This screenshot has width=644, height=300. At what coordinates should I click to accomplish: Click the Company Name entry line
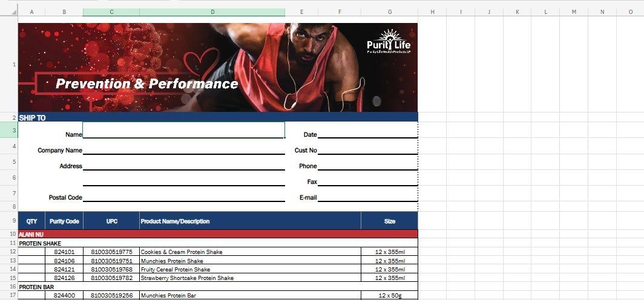tap(183, 146)
